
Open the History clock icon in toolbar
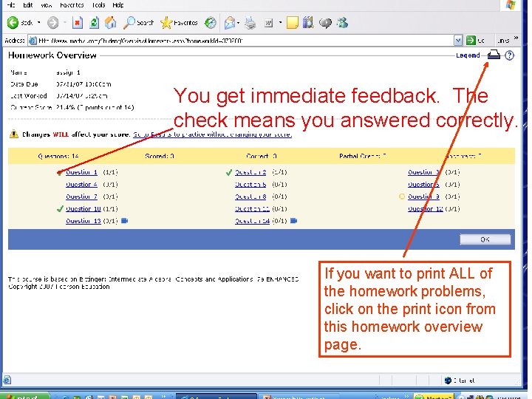pos(211,23)
